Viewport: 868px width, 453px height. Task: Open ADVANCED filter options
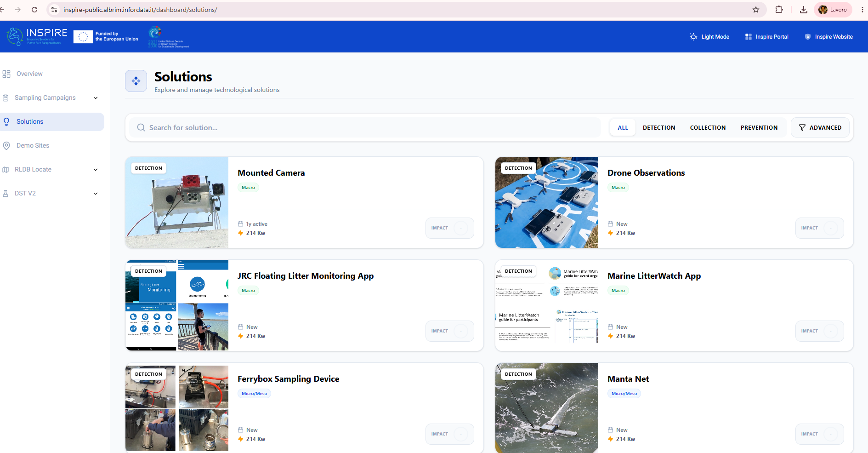[820, 127]
